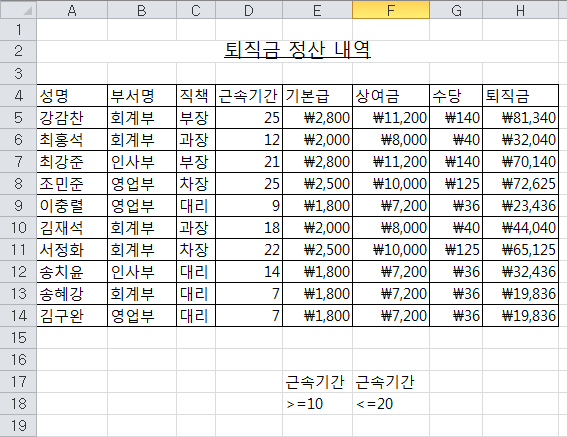Viewport: 567px width, 437px height.
Task: Click the 기본급 header cell
Action: (x=317, y=96)
